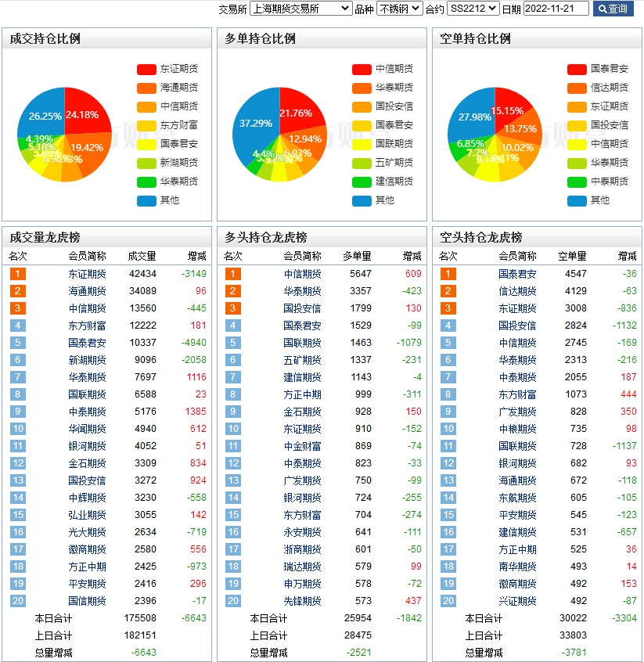Open 华闻期货 link in volume ranking

click(87, 429)
